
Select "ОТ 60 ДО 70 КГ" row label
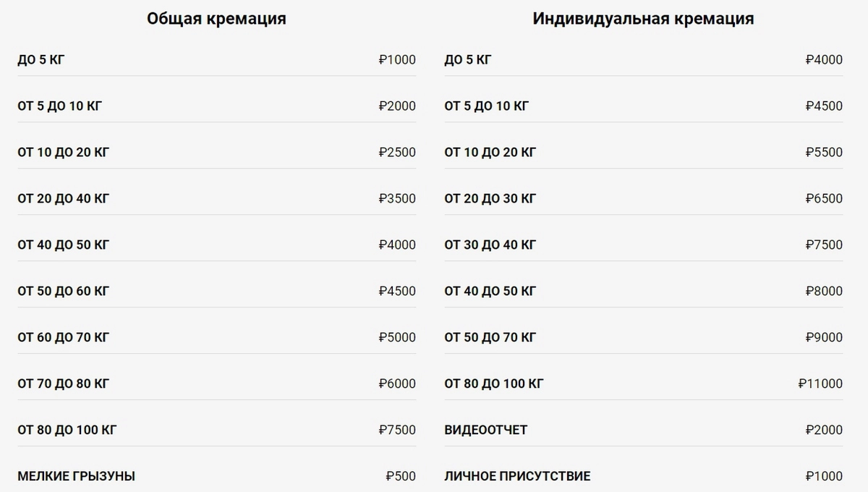tap(64, 337)
